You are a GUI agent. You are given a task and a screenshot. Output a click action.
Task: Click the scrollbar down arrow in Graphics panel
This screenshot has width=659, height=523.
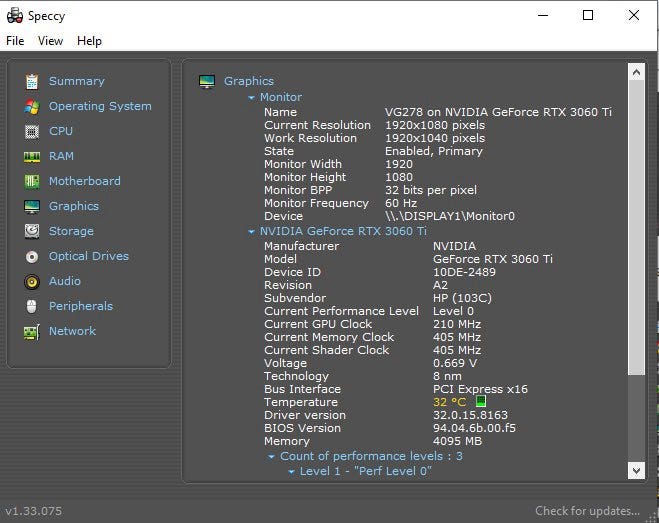point(636,469)
